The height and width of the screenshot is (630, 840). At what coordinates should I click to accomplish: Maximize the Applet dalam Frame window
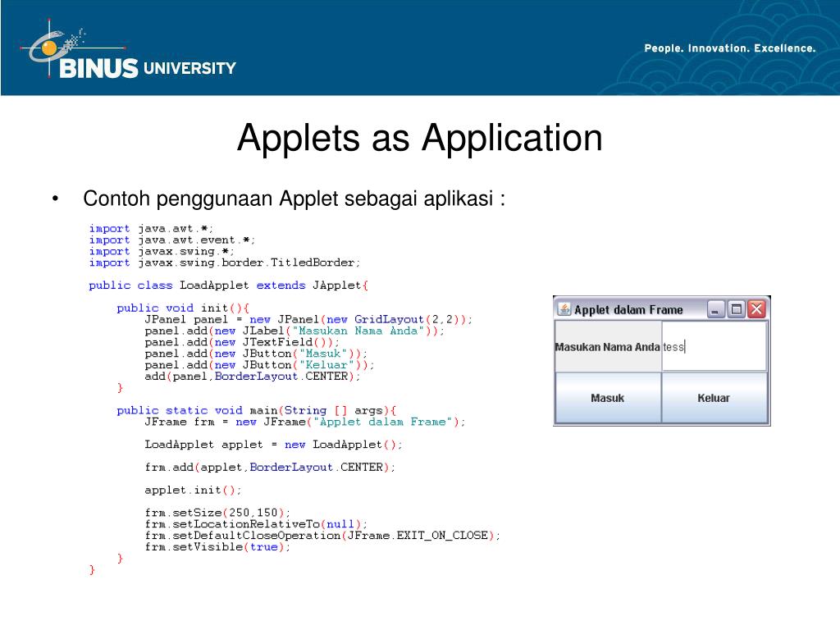point(737,309)
